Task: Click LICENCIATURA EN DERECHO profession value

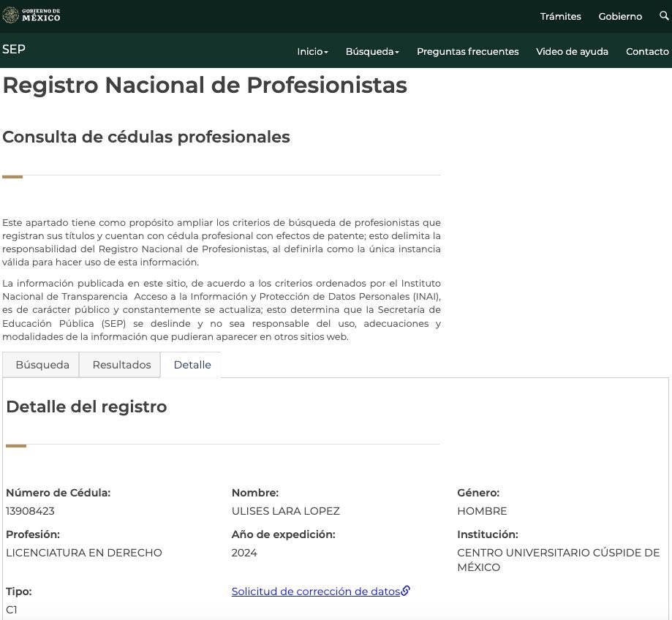Action: (84, 553)
